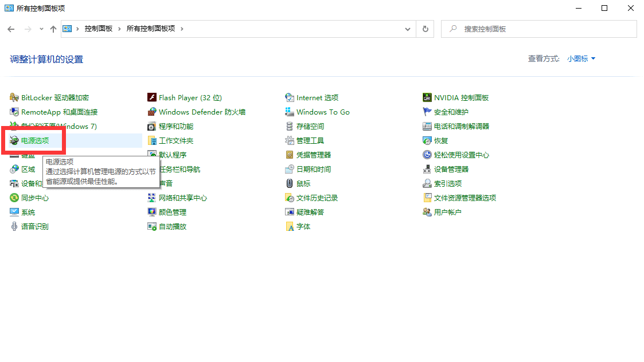
Task: Open NVIDIA 控制面板 icon
Action: coord(427,98)
